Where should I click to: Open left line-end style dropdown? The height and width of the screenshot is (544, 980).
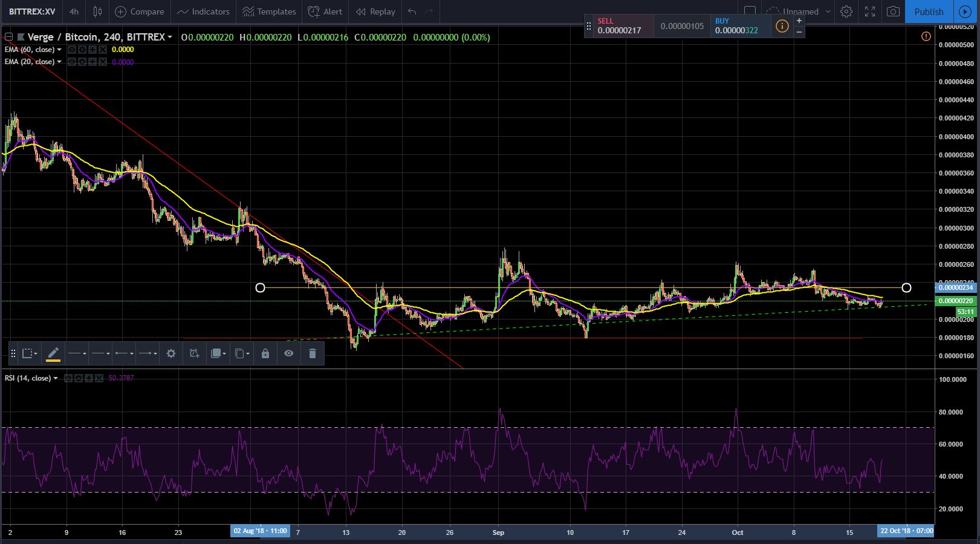click(x=124, y=353)
